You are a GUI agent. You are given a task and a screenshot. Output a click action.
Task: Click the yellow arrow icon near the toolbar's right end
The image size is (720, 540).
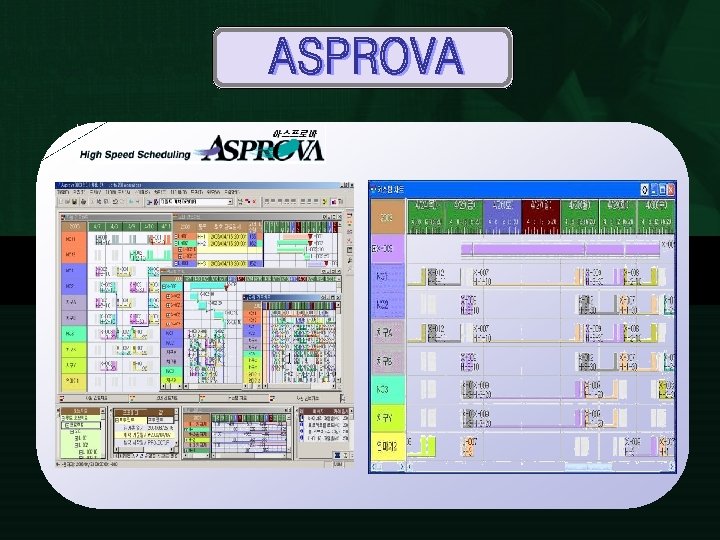[x=325, y=202]
